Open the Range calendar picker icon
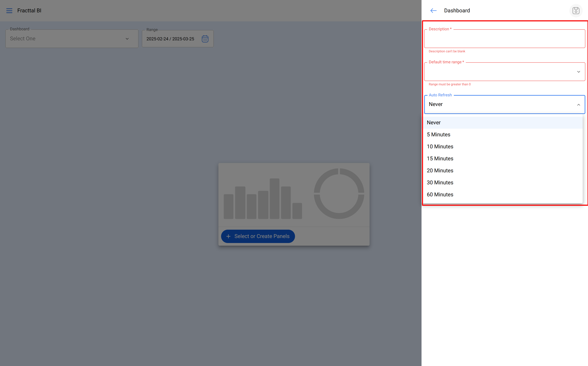Screen dimensions: 588x366 [x=205, y=39]
